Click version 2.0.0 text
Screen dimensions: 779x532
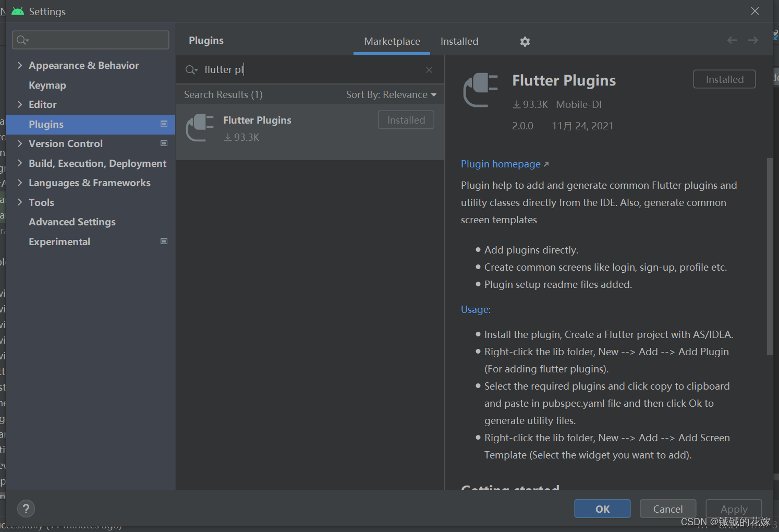522,126
